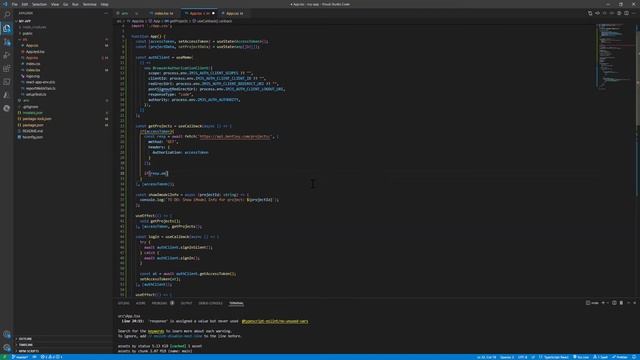
Task: Expand the NPM SCRIPTS section
Action: [x=29, y=351]
